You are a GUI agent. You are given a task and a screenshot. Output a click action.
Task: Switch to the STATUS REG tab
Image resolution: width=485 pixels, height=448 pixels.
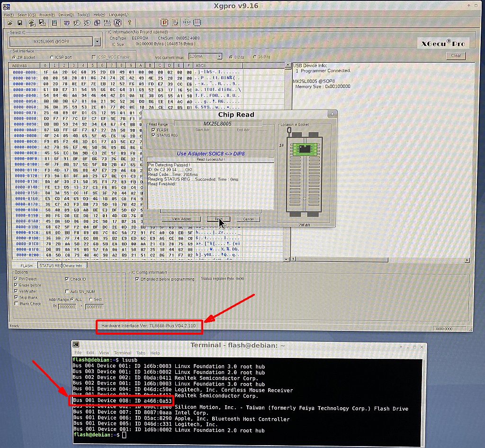click(50, 265)
